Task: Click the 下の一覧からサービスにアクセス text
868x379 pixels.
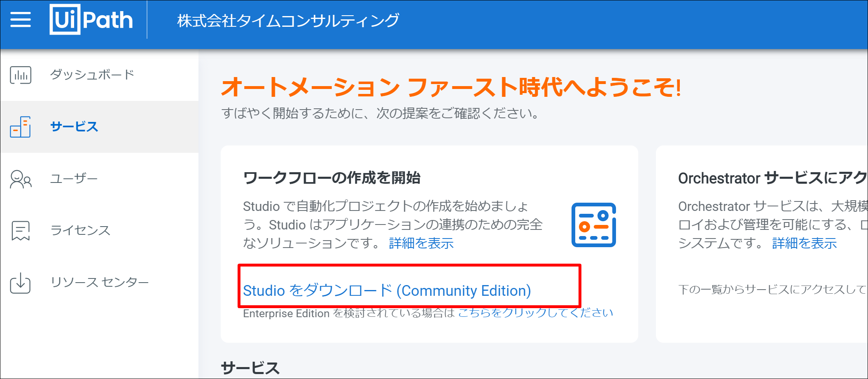Action: coord(773,289)
